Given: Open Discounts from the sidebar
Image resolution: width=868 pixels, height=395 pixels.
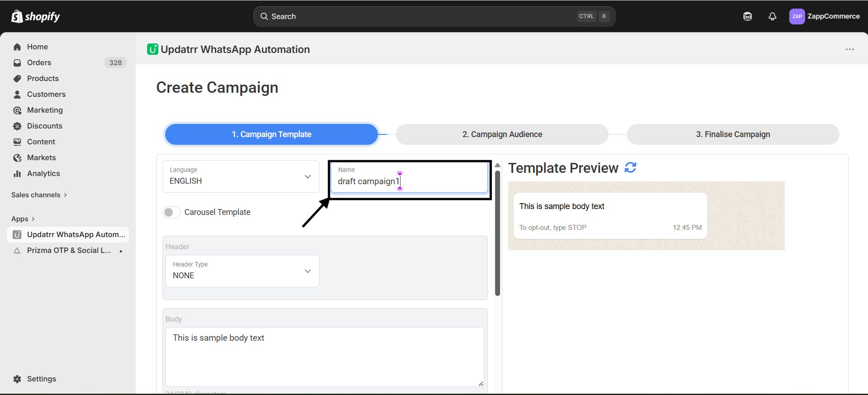Looking at the screenshot, I should click(44, 126).
